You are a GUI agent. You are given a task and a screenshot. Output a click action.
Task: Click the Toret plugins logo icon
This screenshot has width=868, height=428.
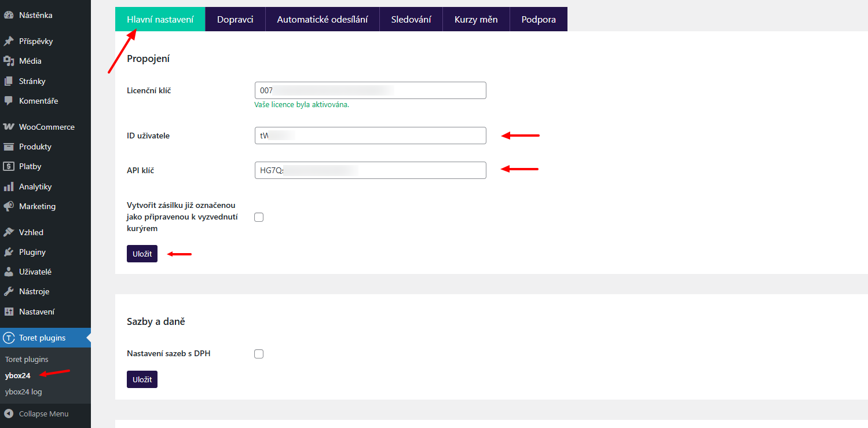[x=9, y=338]
